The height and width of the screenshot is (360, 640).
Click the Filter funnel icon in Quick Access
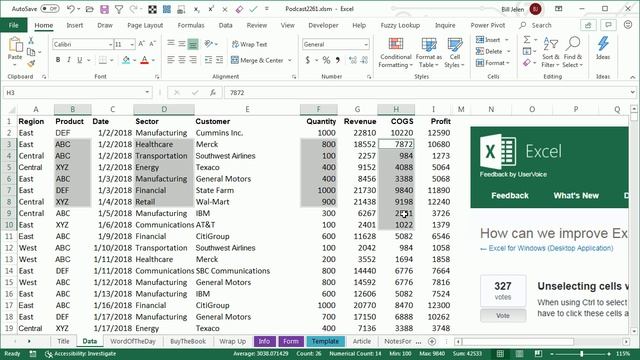pos(119,9)
